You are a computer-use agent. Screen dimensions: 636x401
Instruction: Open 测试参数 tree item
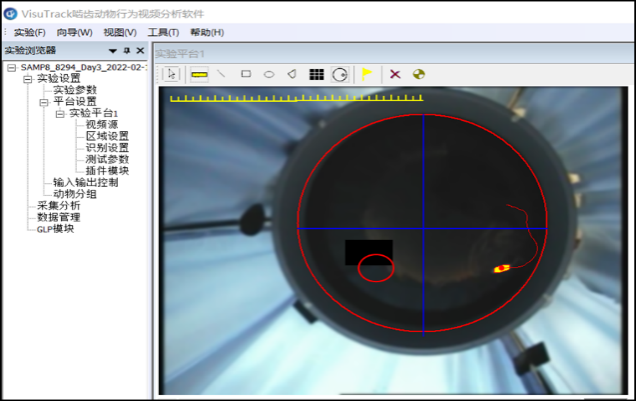(107, 159)
